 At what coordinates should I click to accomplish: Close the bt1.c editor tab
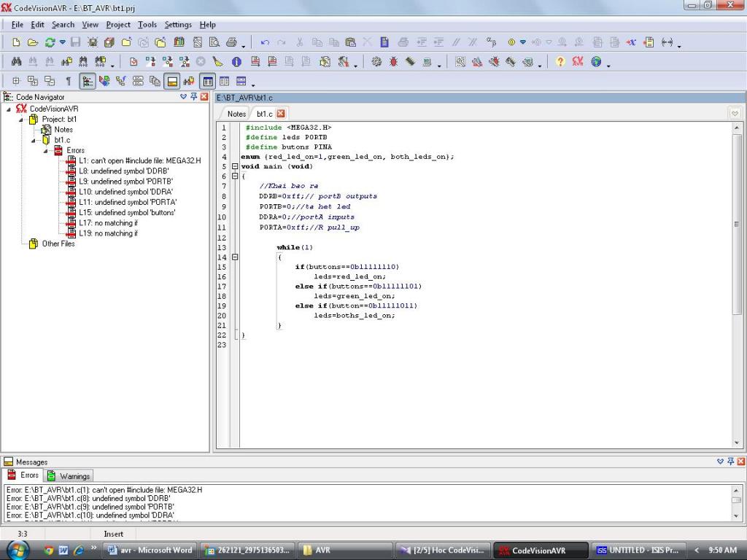coord(281,114)
